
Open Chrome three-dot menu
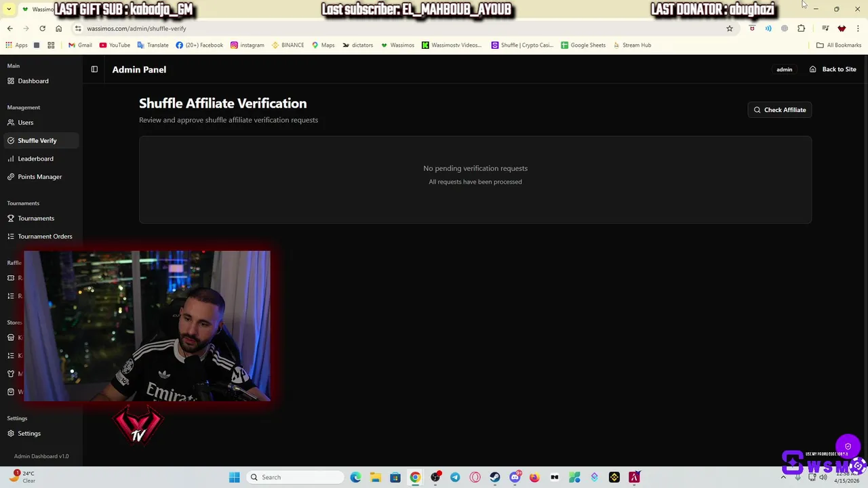[858, 28]
